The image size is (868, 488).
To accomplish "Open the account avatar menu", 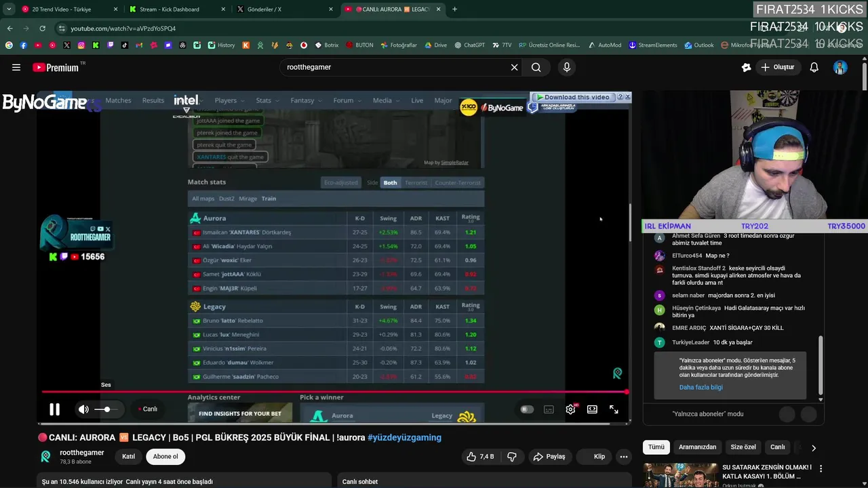I will pos(840,67).
